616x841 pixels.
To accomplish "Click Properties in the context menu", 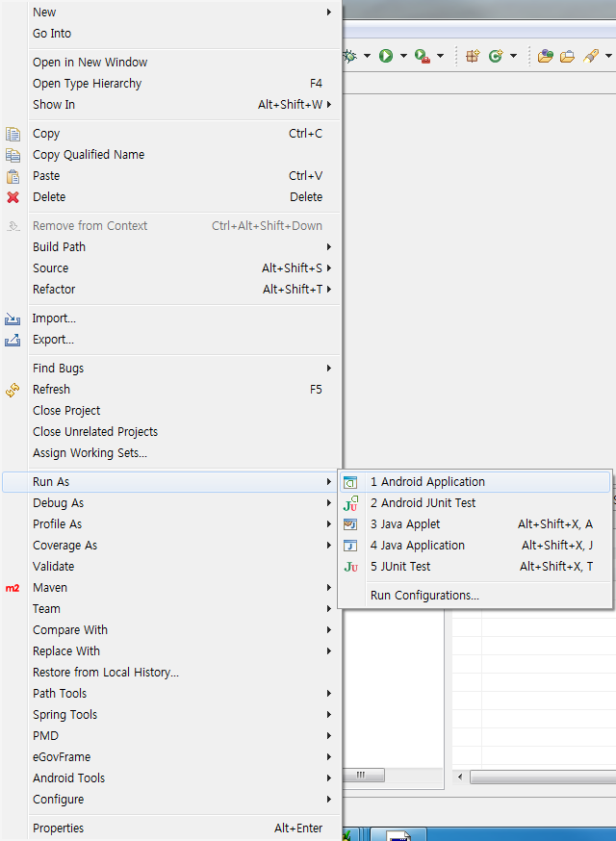I will tap(58, 828).
